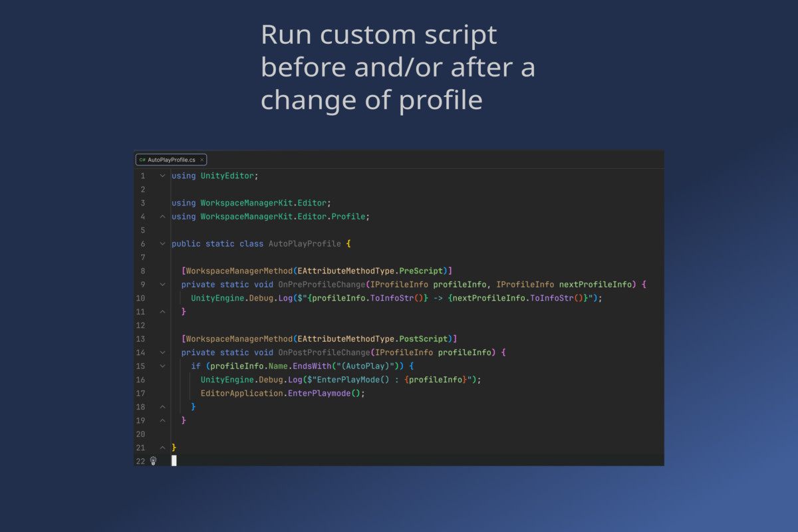Click the Editor namespace segment on line 3

(x=312, y=203)
